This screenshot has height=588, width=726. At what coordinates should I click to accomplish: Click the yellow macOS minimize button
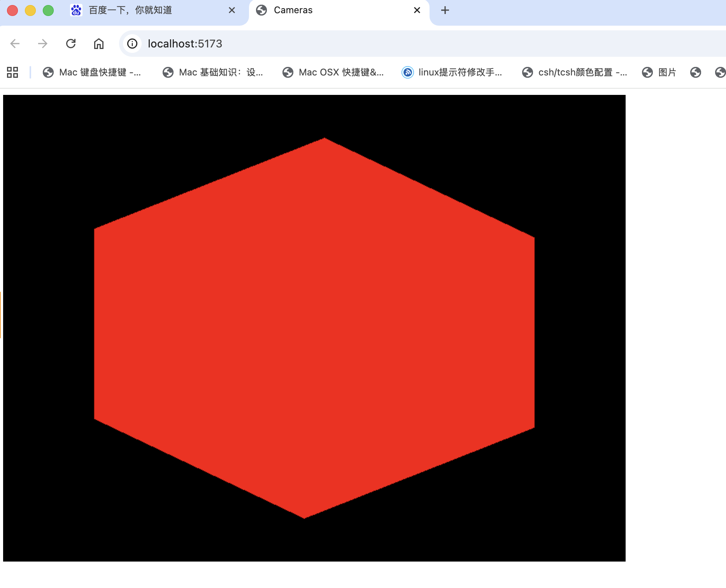click(x=30, y=10)
